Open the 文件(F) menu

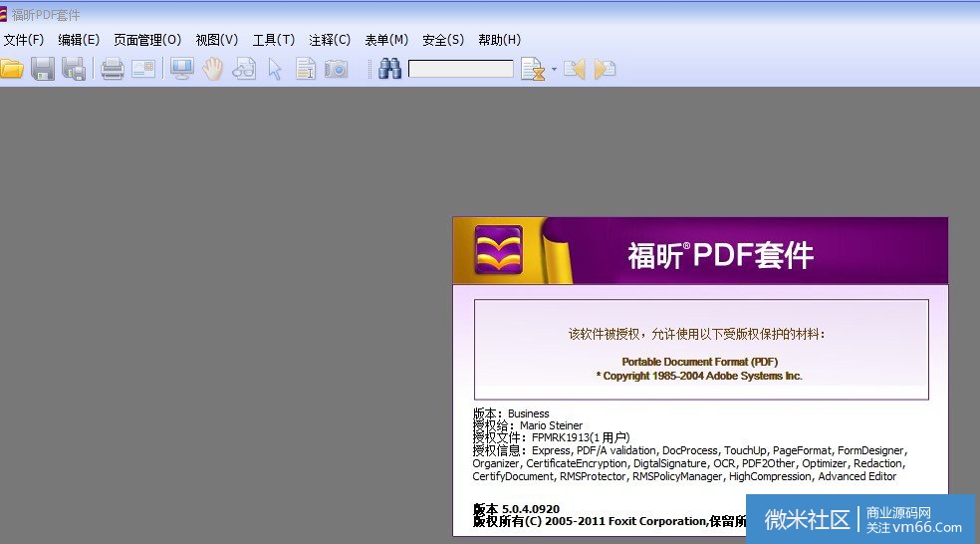(x=24, y=40)
